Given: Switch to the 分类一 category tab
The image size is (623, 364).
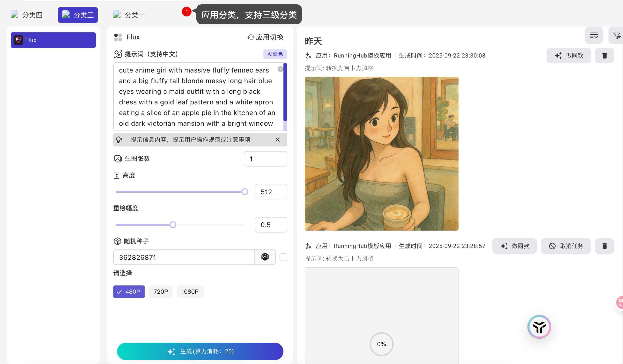Looking at the screenshot, I should point(129,15).
